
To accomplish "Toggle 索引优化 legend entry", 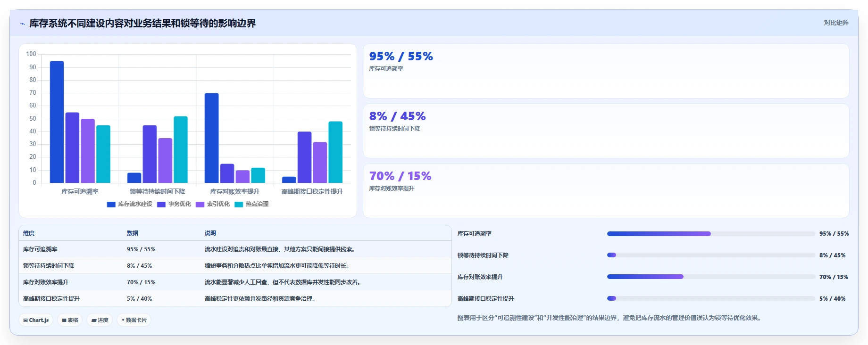I will tap(213, 204).
